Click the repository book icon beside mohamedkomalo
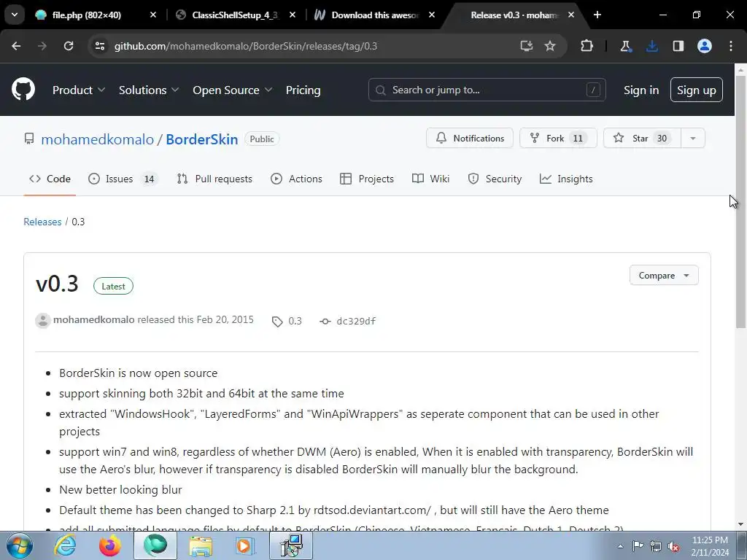The width and height of the screenshot is (747, 560). [29, 139]
